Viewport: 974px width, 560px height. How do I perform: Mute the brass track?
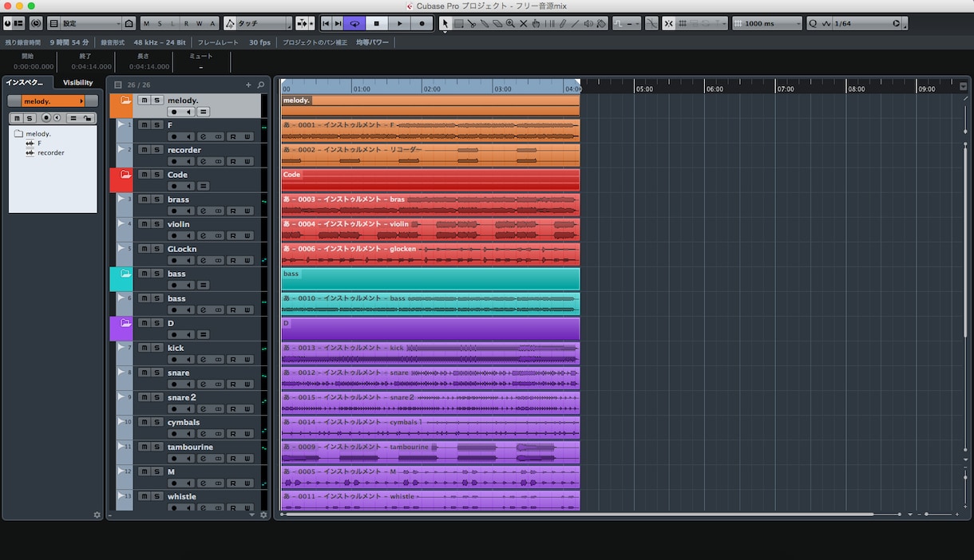tap(144, 199)
